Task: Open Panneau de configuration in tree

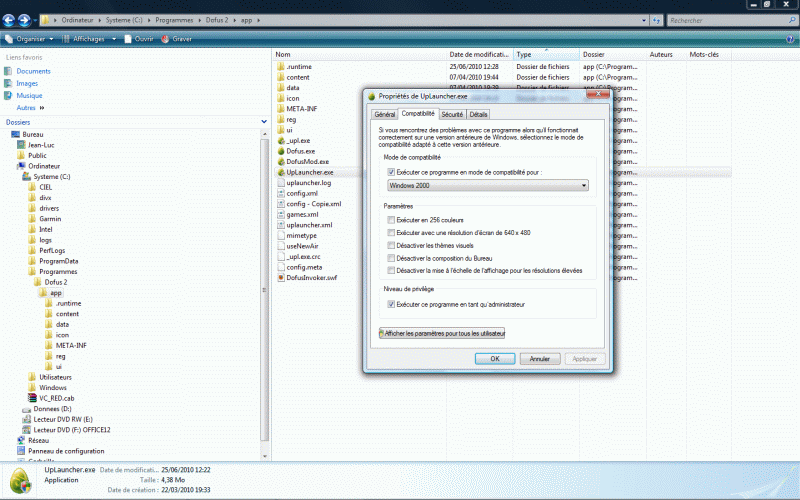Action: pos(61,451)
